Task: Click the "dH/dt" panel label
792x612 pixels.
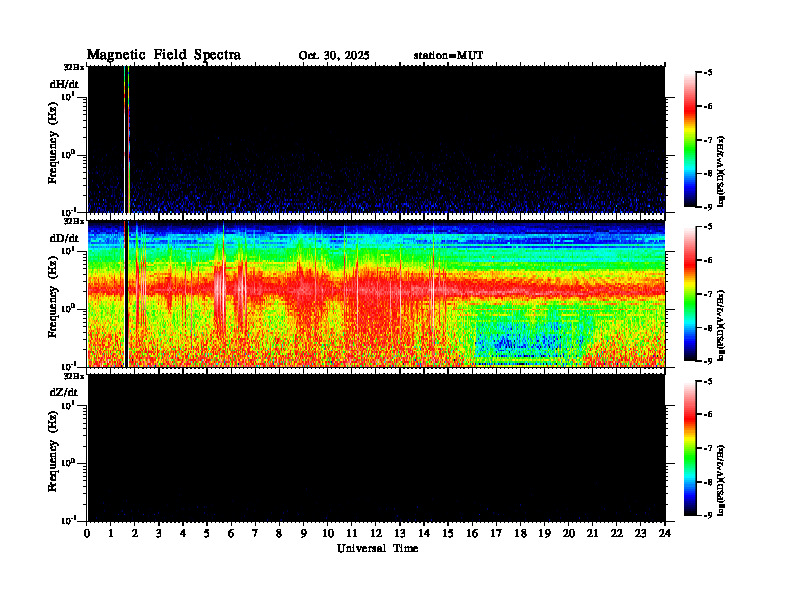Action: (x=64, y=84)
